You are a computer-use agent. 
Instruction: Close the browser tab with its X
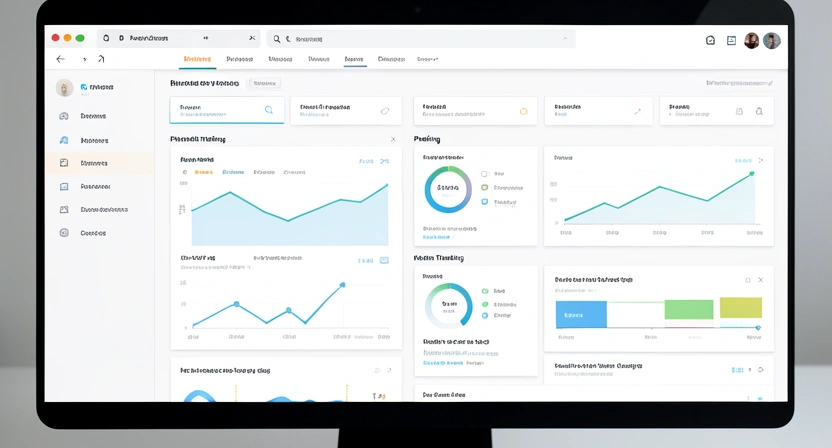coord(252,38)
